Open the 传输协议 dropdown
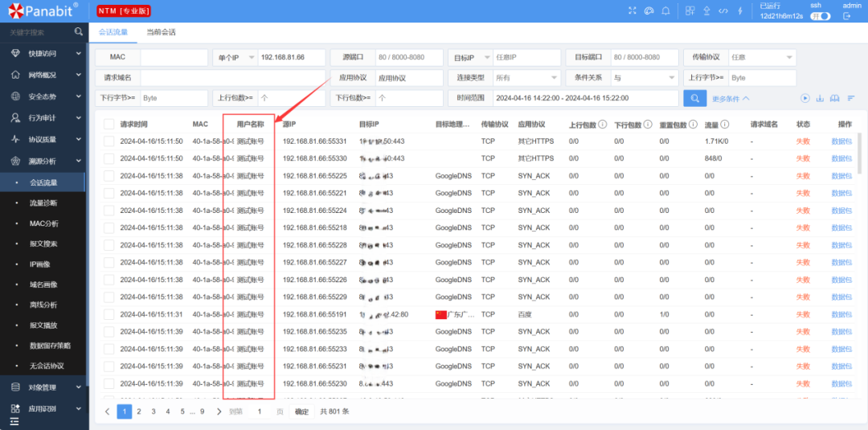Image resolution: width=868 pixels, height=430 pixels. click(761, 57)
